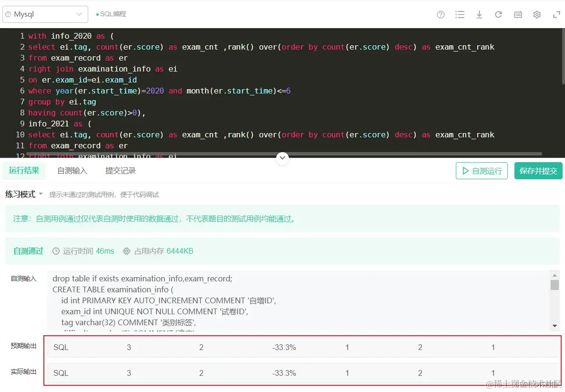
Task: Click the 自测运行 button
Action: (482, 171)
